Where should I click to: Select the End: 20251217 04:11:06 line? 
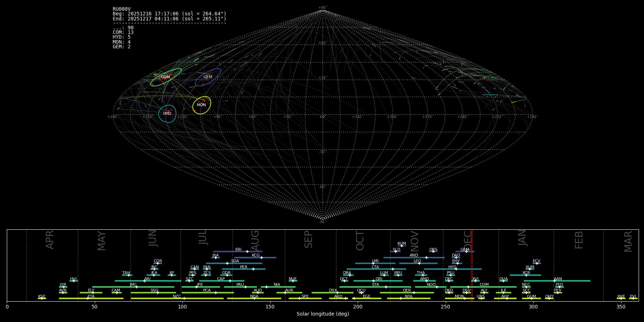point(170,19)
